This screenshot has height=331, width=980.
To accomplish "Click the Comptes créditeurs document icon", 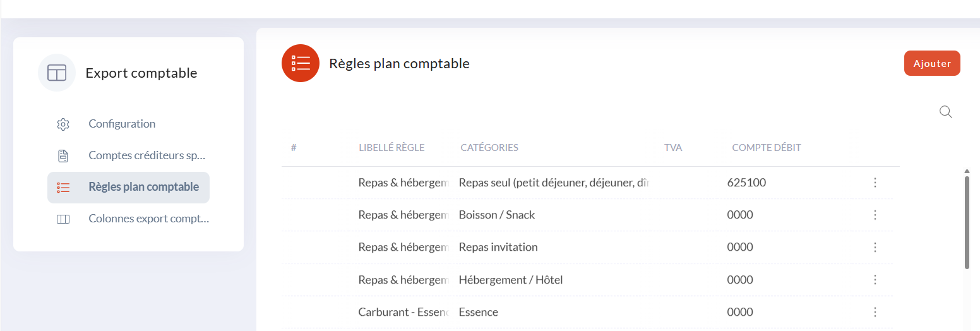I will coord(63,155).
